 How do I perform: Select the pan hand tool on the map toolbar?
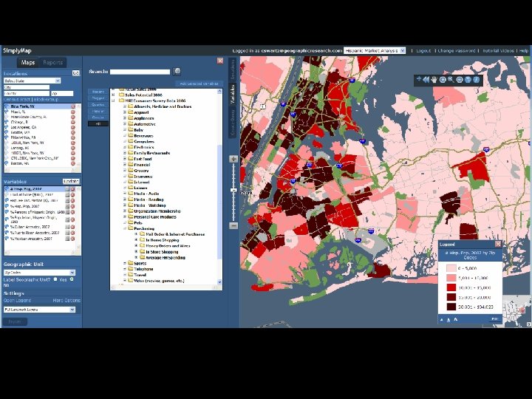pyautogui.click(x=434, y=80)
